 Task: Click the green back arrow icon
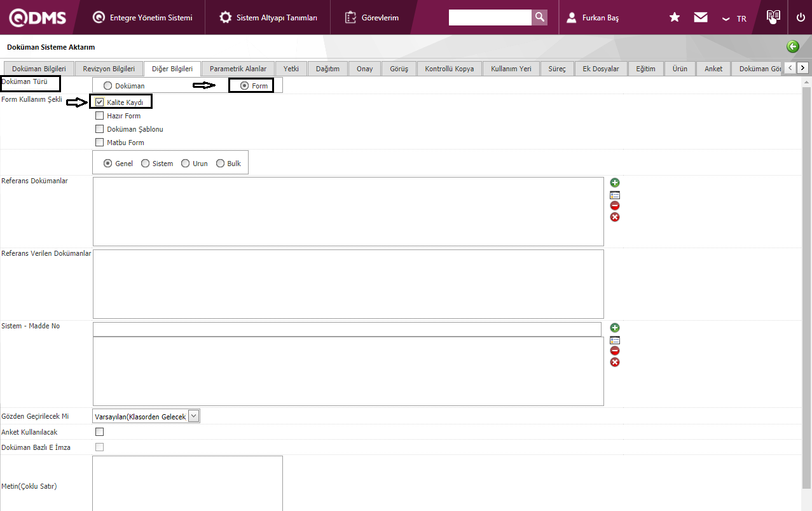[793, 46]
